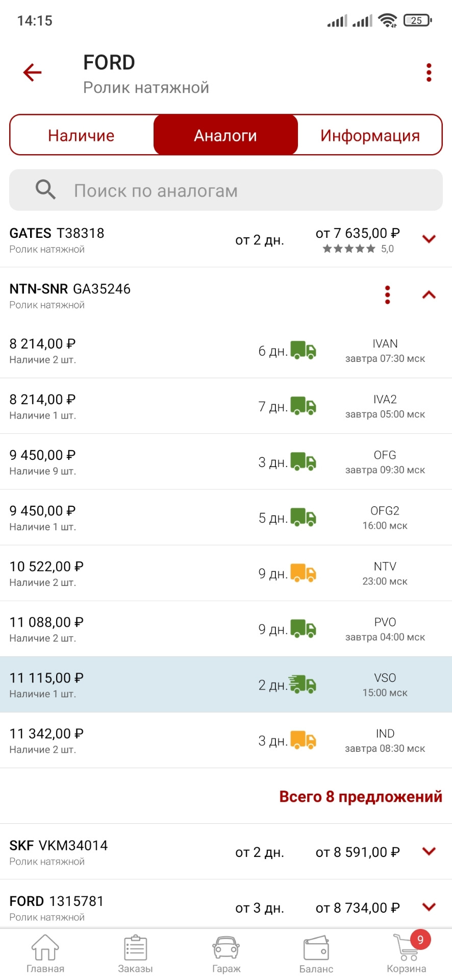Focus the Поиск по аналогам search field

tap(226, 190)
